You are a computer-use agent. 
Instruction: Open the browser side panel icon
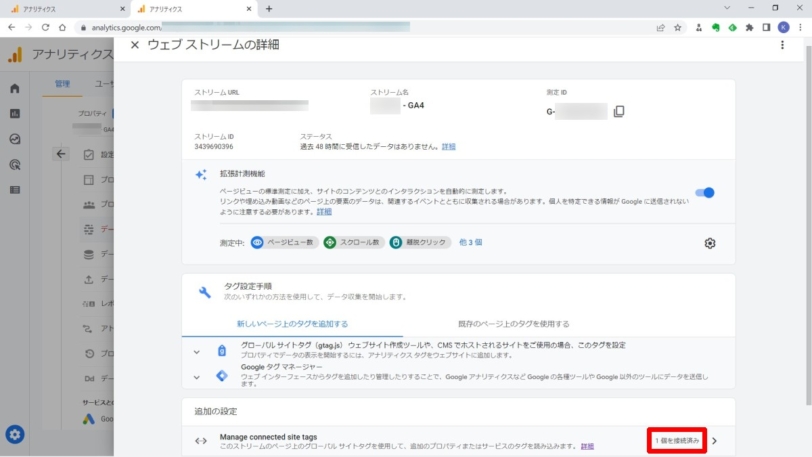(x=766, y=27)
